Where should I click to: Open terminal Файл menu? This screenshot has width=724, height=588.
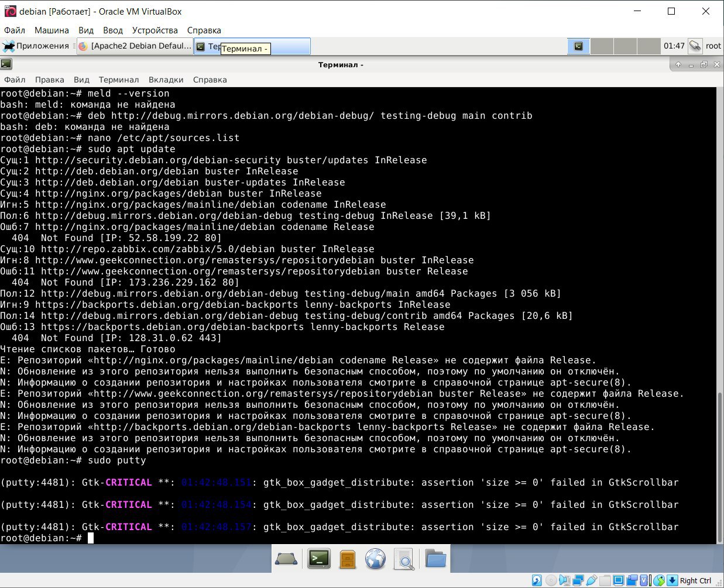click(15, 80)
